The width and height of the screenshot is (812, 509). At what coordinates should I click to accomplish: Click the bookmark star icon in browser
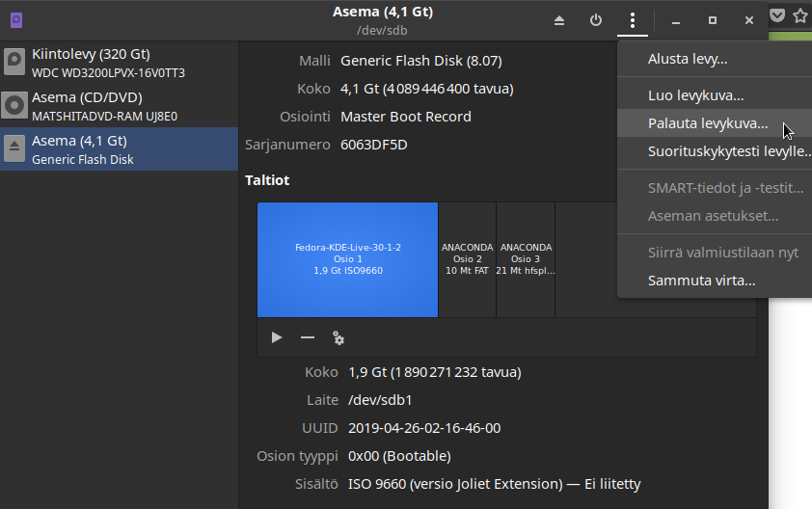pos(799,15)
